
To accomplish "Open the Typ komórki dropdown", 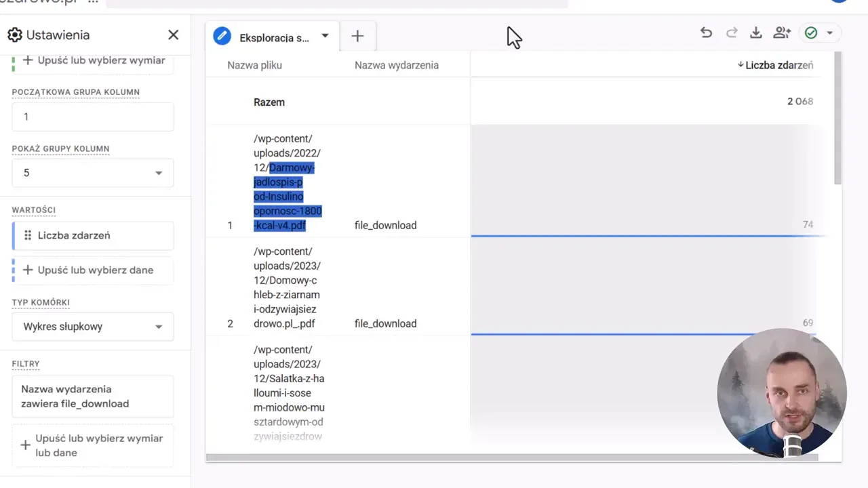I will point(93,327).
